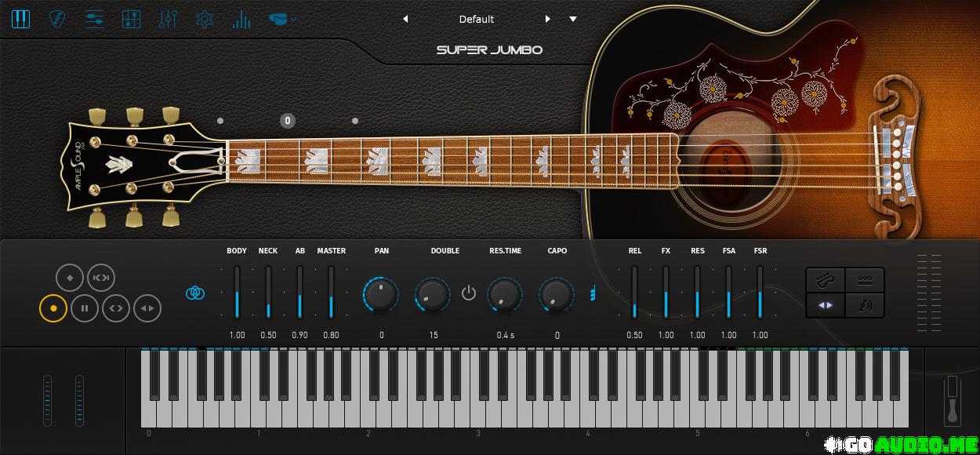
Task: Adjust the FX sound slider
Action: [x=666, y=292]
